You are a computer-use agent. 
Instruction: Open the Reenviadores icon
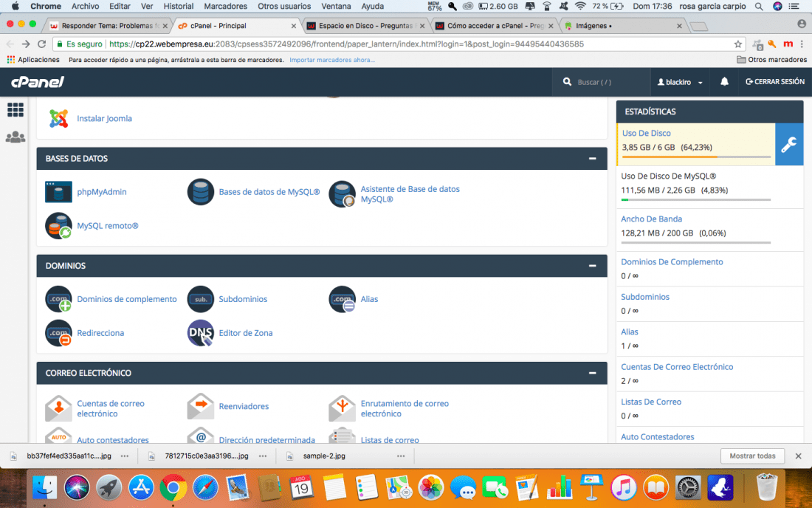click(x=200, y=407)
